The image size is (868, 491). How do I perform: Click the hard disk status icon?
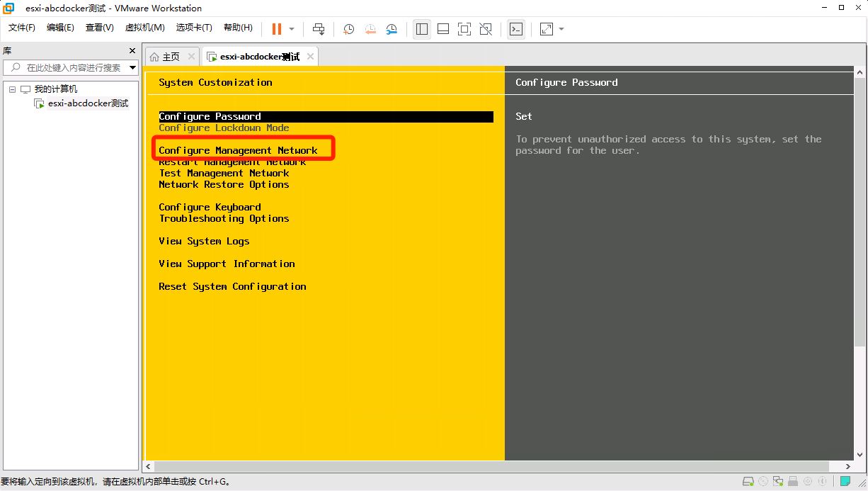748,482
